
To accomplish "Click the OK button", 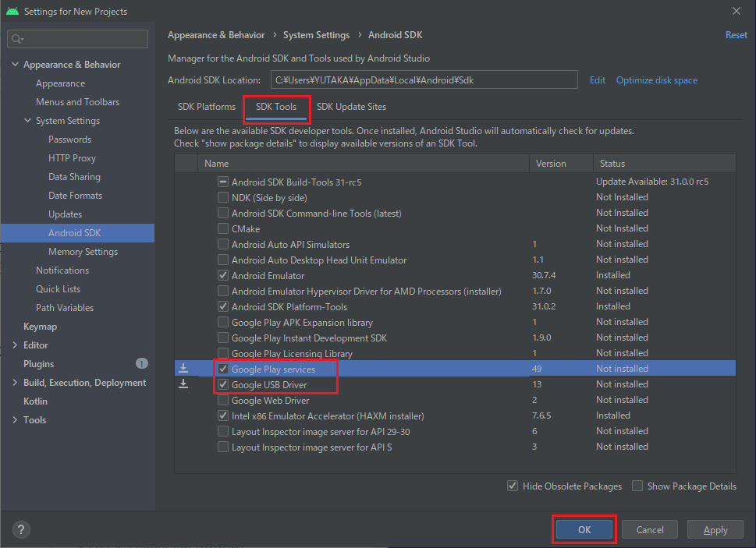I will pos(584,530).
